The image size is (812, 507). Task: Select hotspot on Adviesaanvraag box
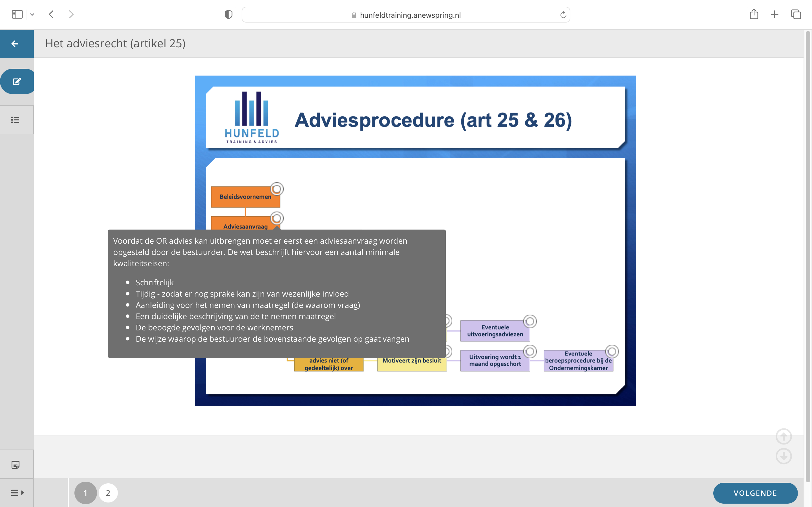(277, 219)
